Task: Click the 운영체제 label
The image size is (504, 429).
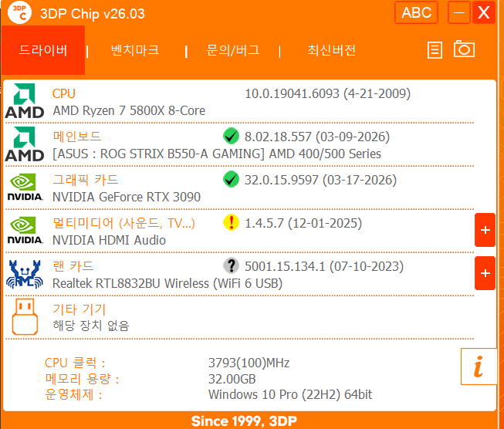Action: [73, 394]
